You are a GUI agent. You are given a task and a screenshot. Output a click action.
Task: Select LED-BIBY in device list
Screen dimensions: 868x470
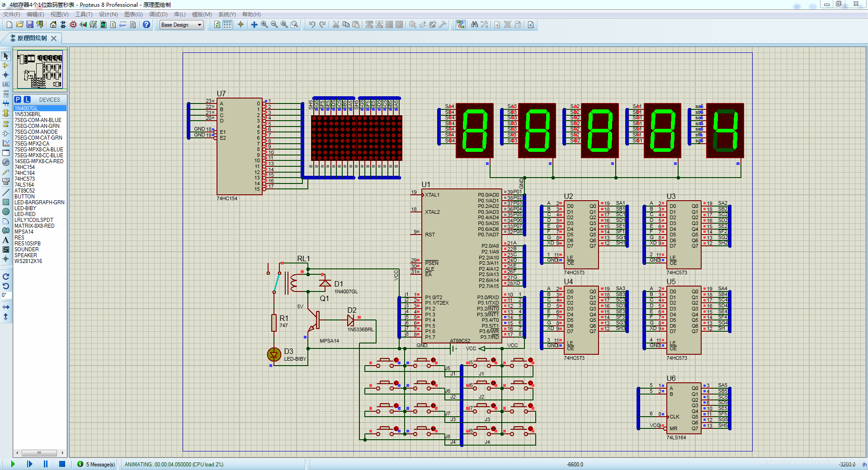[x=40, y=208]
